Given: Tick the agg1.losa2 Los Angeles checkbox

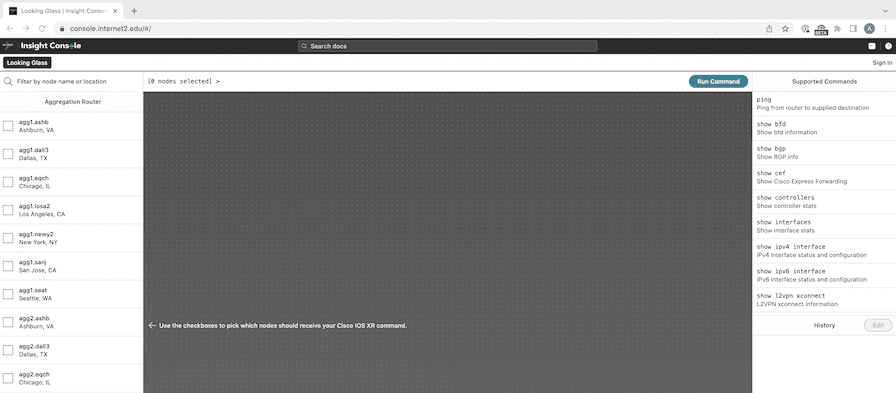Looking at the screenshot, I should pos(8,210).
